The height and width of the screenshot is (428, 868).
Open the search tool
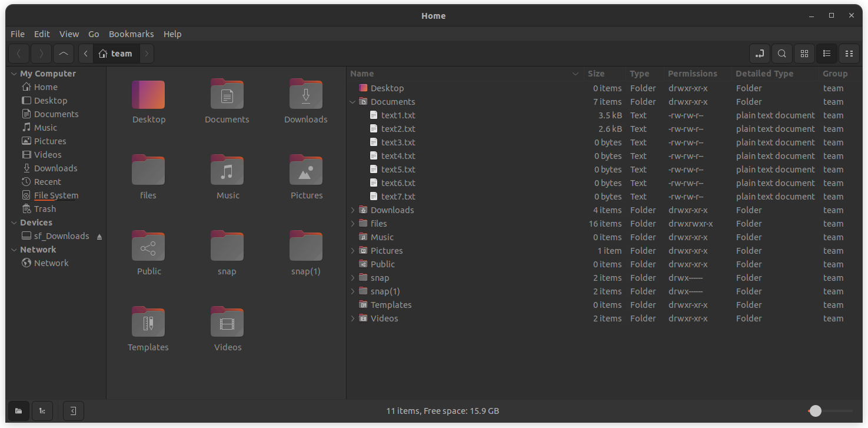(781, 54)
